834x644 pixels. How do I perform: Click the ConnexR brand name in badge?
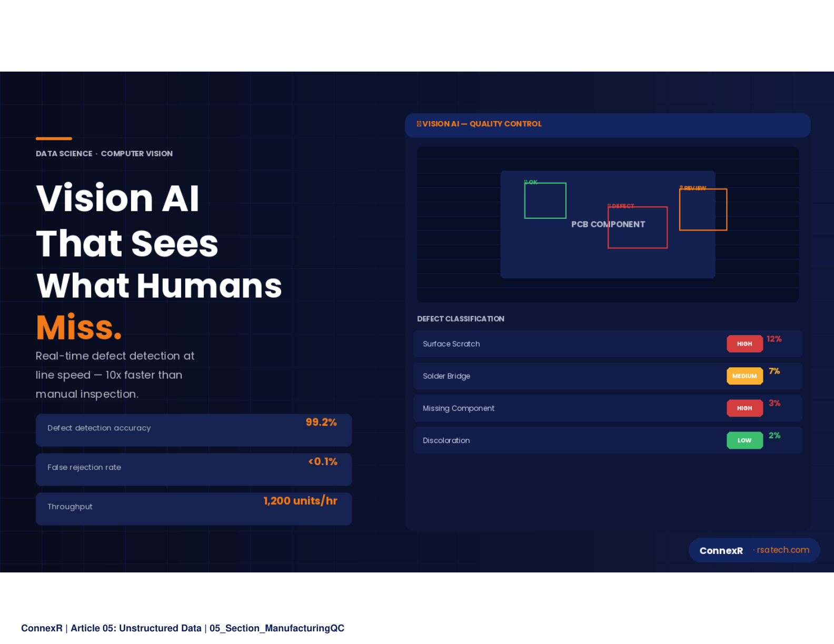721,550
